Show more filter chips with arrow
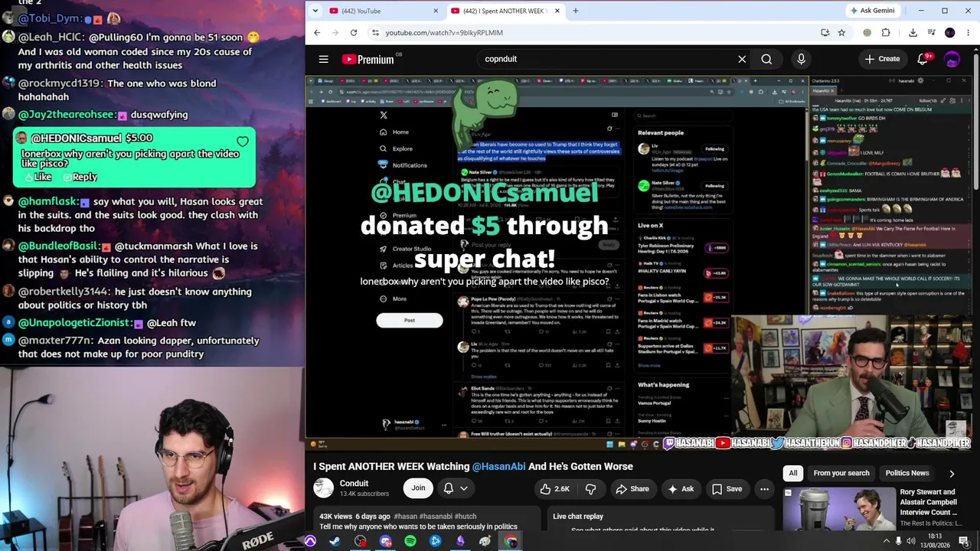 (x=952, y=474)
